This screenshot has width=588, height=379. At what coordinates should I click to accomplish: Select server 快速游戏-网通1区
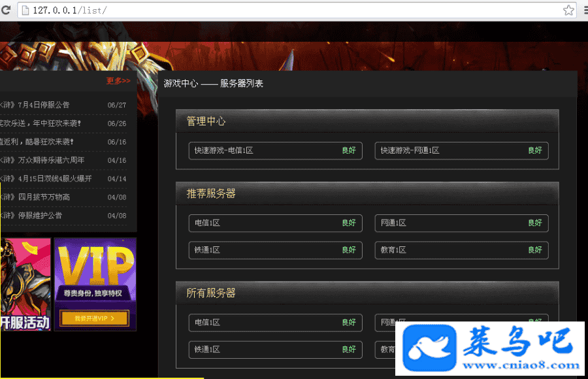[x=462, y=150]
